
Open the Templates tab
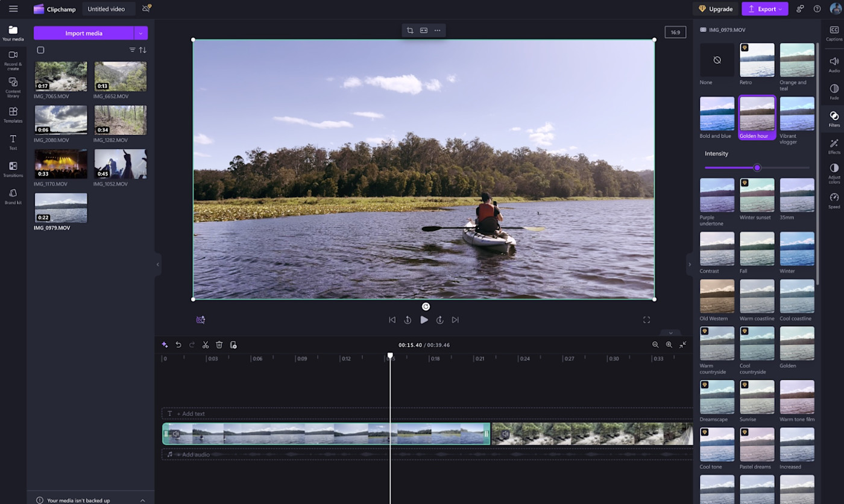13,115
